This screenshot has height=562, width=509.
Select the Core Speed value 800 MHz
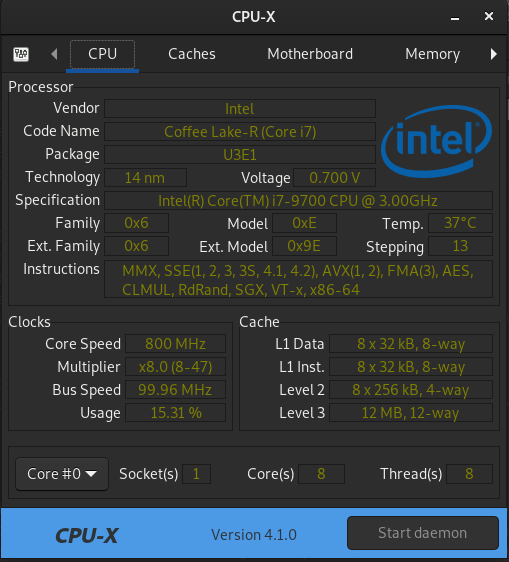175,344
